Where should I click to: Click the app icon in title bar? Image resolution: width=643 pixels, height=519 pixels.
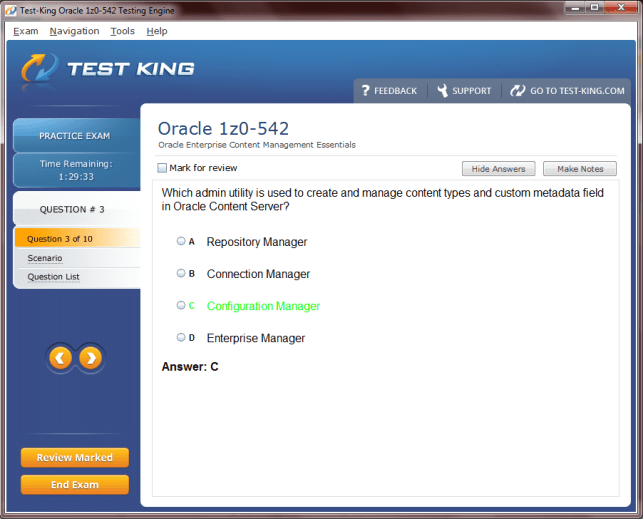[11, 10]
